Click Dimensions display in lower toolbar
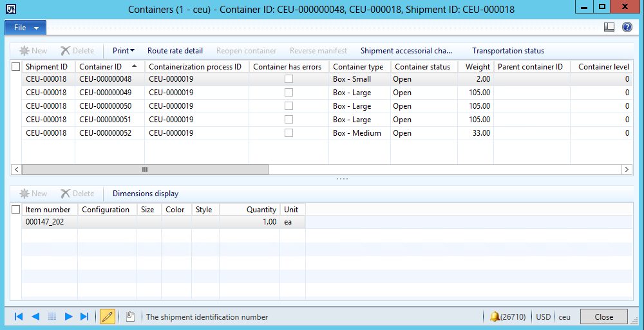 tap(146, 194)
